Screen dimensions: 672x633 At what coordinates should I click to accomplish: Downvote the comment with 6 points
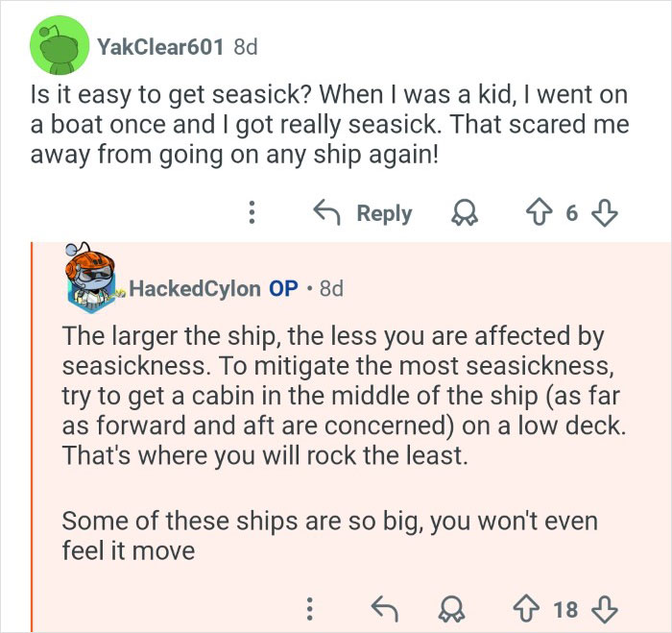coord(603,213)
